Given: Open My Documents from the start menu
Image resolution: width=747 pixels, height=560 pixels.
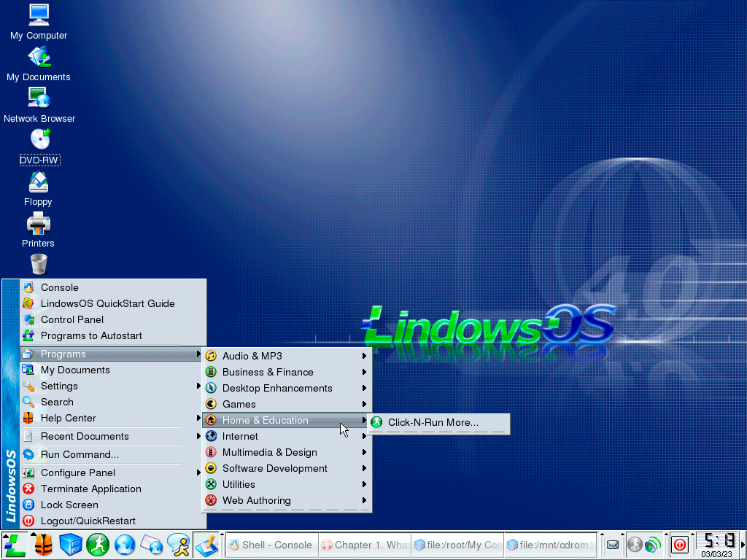Looking at the screenshot, I should click(113, 370).
